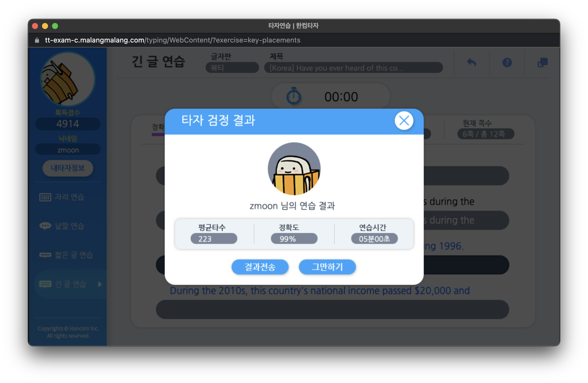Viewport: 588px width, 383px height.
Task: Open the 제목 title field showing [Korea]
Action: tap(353, 68)
